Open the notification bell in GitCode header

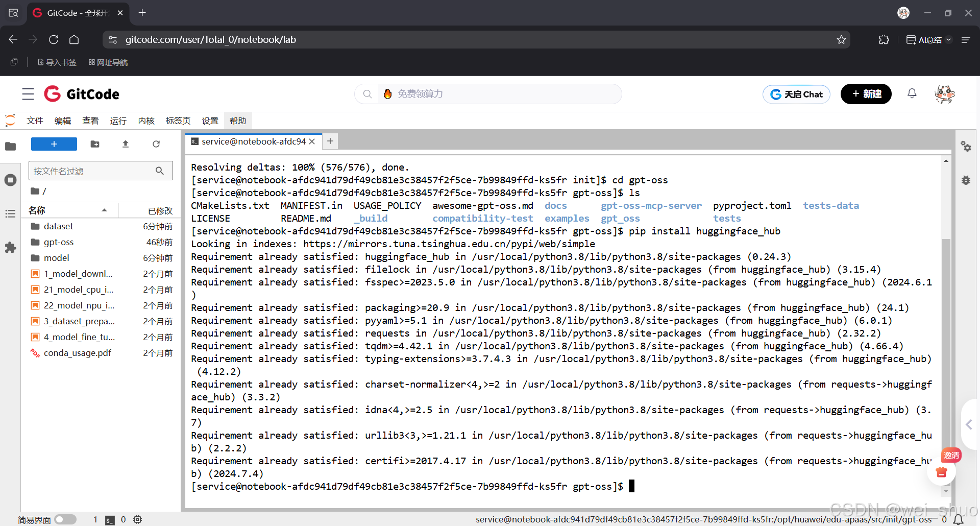point(912,93)
